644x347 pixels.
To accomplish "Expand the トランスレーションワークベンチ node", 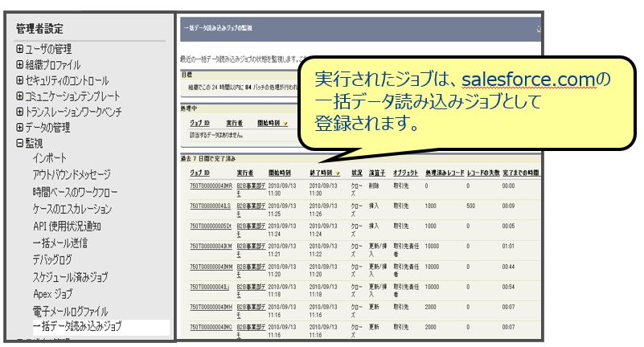I will click(20, 112).
